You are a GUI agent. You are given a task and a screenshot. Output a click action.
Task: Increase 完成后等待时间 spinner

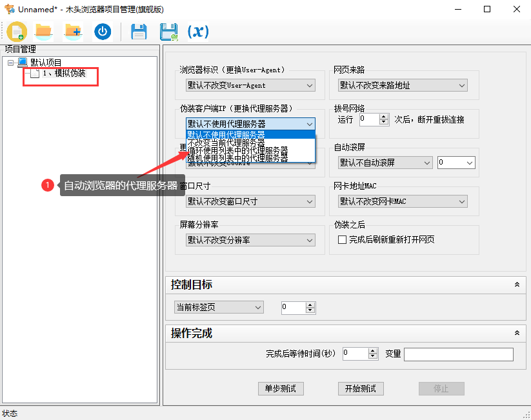(372, 351)
